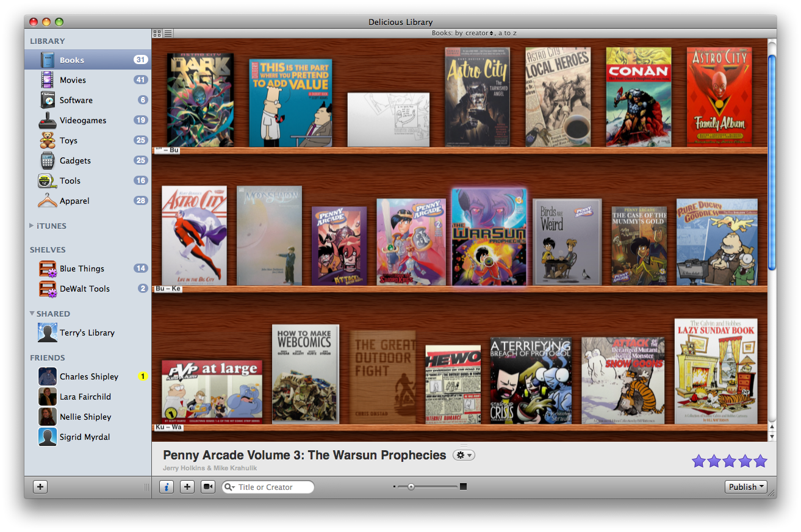
Task: Open the DeWalt Tools smart shelf icon
Action: [48, 289]
